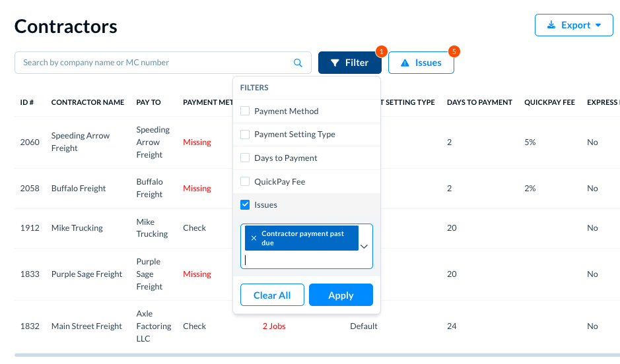Toggle the Days to Payment checkbox
Screen dimensions: 620x364
pyautogui.click(x=245, y=158)
